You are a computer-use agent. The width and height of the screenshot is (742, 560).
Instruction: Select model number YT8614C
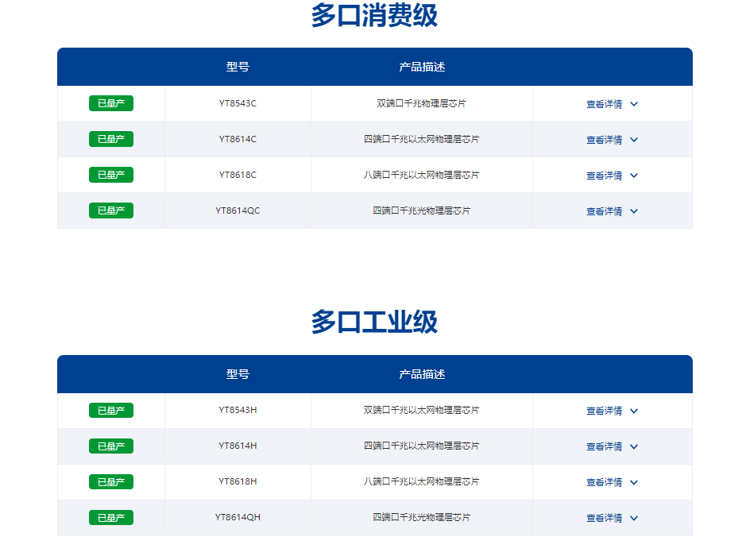238,139
